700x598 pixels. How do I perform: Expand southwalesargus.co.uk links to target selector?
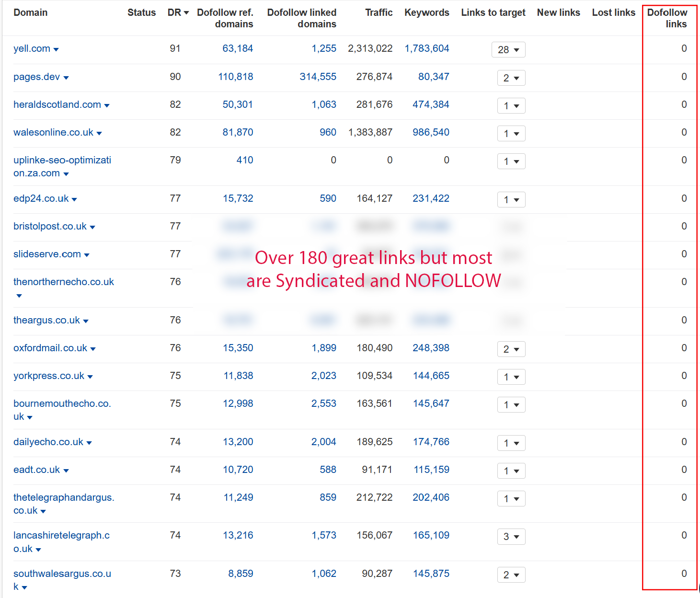(511, 575)
